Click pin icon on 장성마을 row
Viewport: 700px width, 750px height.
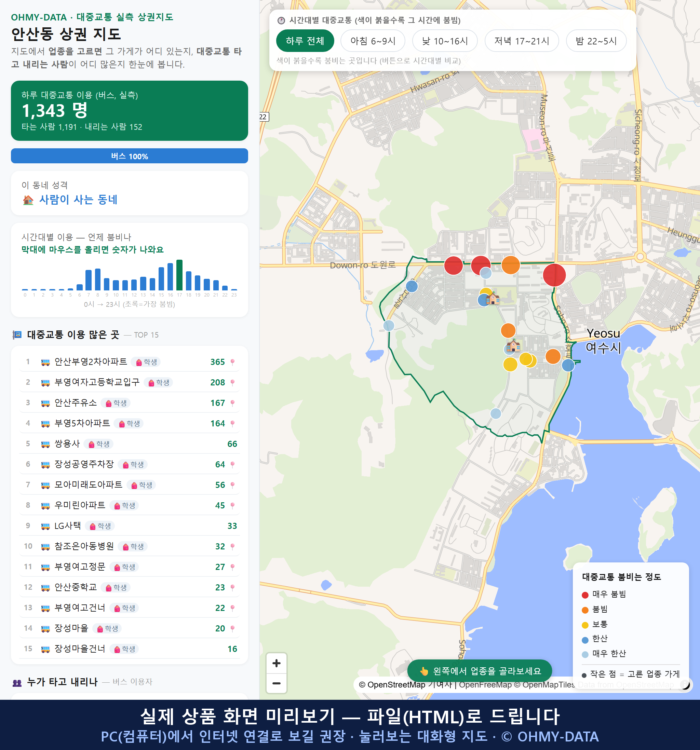point(232,628)
